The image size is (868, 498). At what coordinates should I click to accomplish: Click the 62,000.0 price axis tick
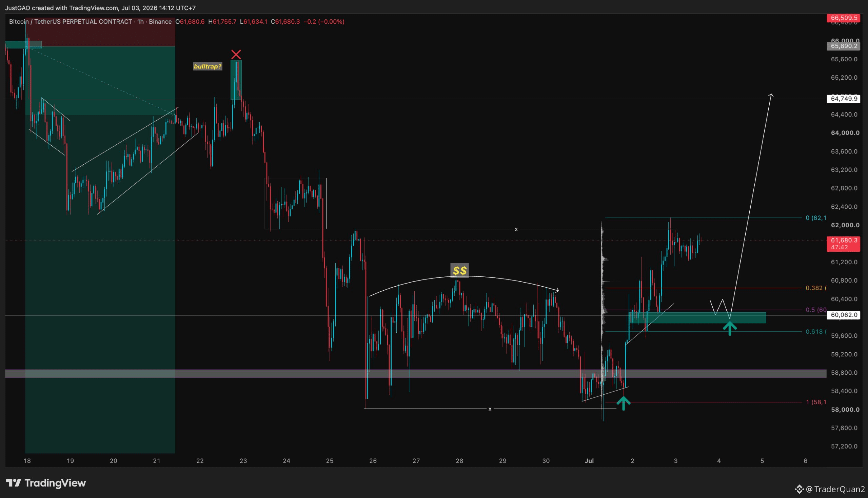[x=845, y=225]
